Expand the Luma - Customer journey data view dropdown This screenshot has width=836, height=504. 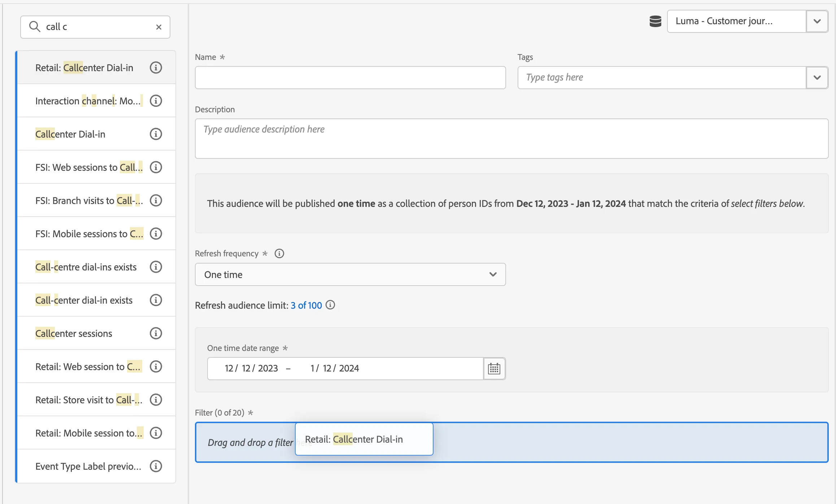pyautogui.click(x=817, y=21)
